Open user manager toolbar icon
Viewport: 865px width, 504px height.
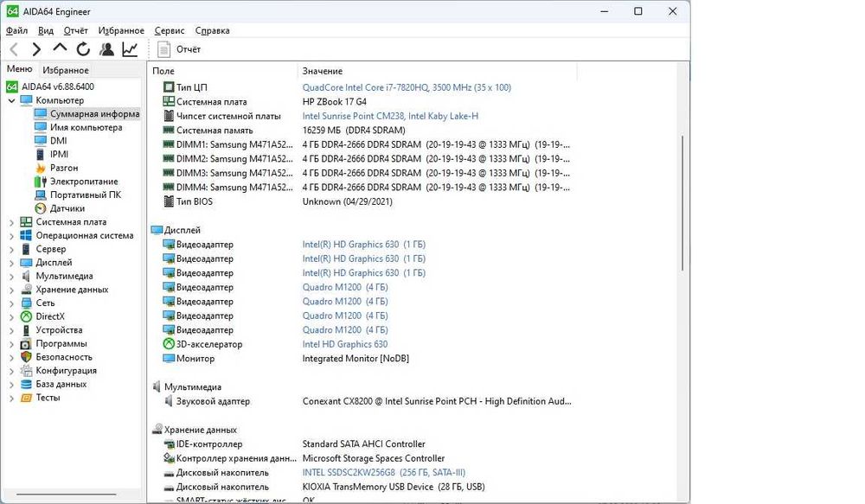coord(106,49)
